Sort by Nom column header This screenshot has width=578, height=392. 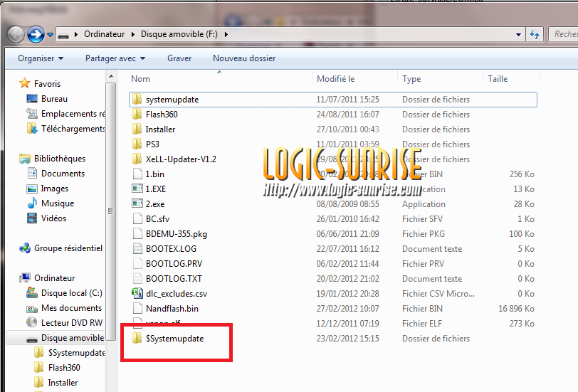[x=140, y=79]
